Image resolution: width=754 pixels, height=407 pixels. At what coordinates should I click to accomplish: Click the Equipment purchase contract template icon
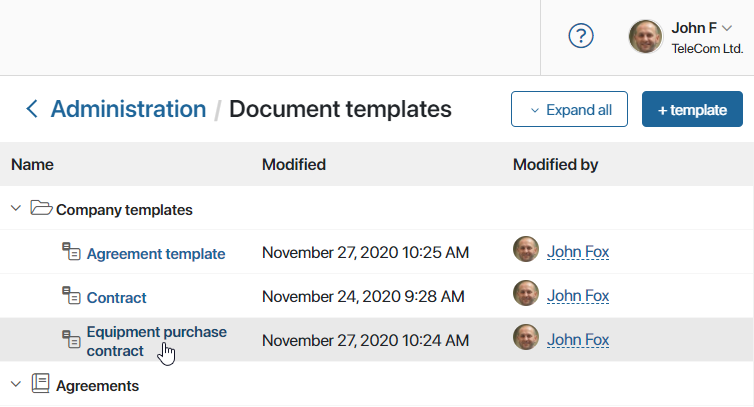point(71,339)
